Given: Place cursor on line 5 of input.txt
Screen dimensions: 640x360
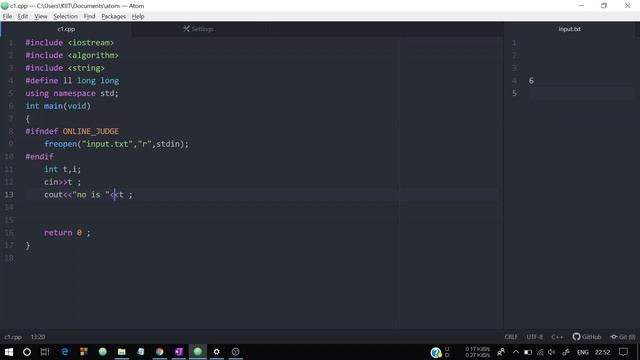Looking at the screenshot, I should point(582,93).
